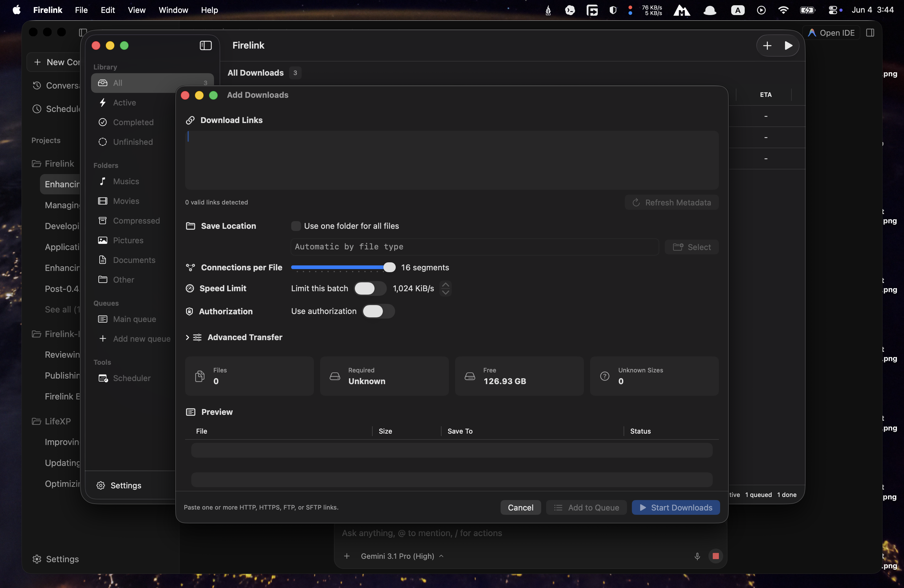Open the Edit menu
This screenshot has height=588, width=904.
[108, 10]
